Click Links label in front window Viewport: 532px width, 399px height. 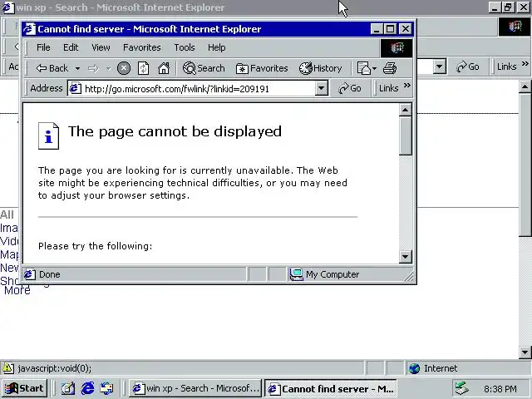point(388,88)
